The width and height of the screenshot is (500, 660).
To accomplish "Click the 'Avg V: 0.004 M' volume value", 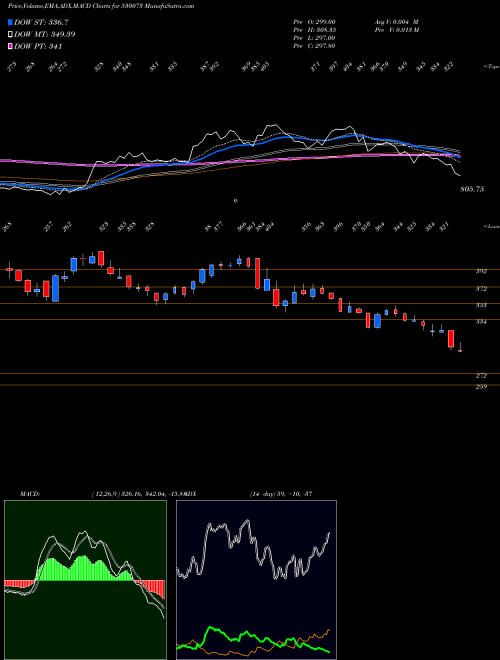I will pyautogui.click(x=396, y=22).
